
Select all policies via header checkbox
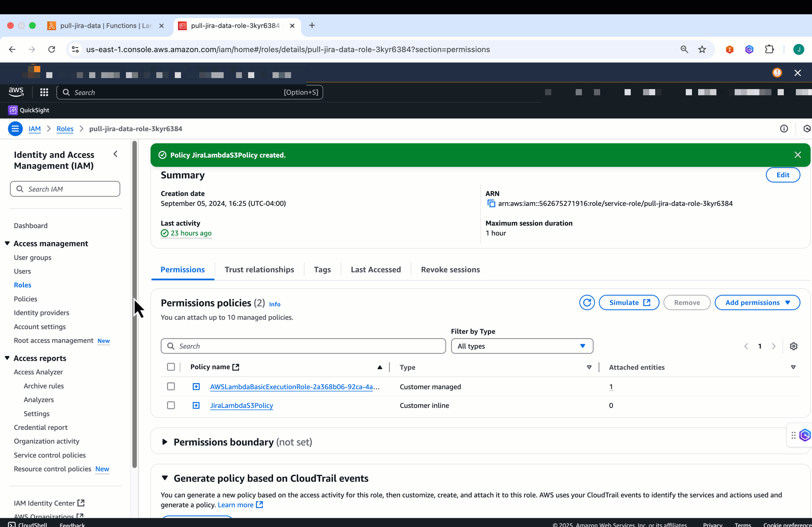pos(171,367)
